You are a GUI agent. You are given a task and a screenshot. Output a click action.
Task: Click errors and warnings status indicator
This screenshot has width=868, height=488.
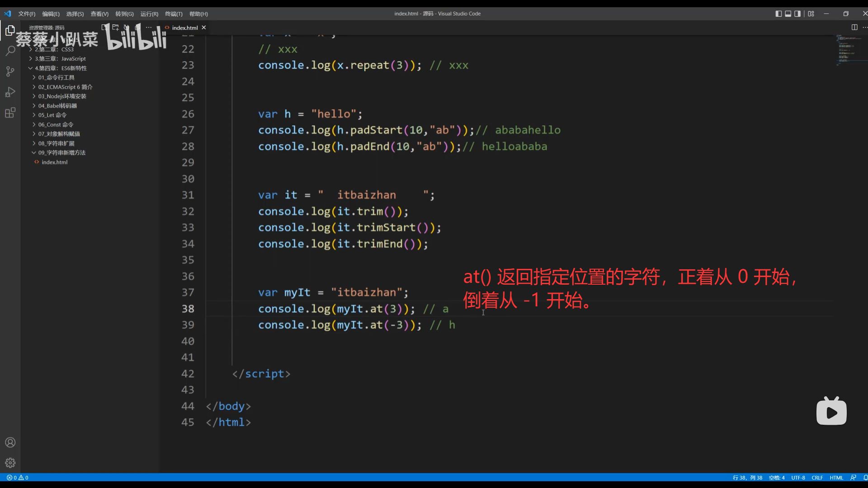18,478
